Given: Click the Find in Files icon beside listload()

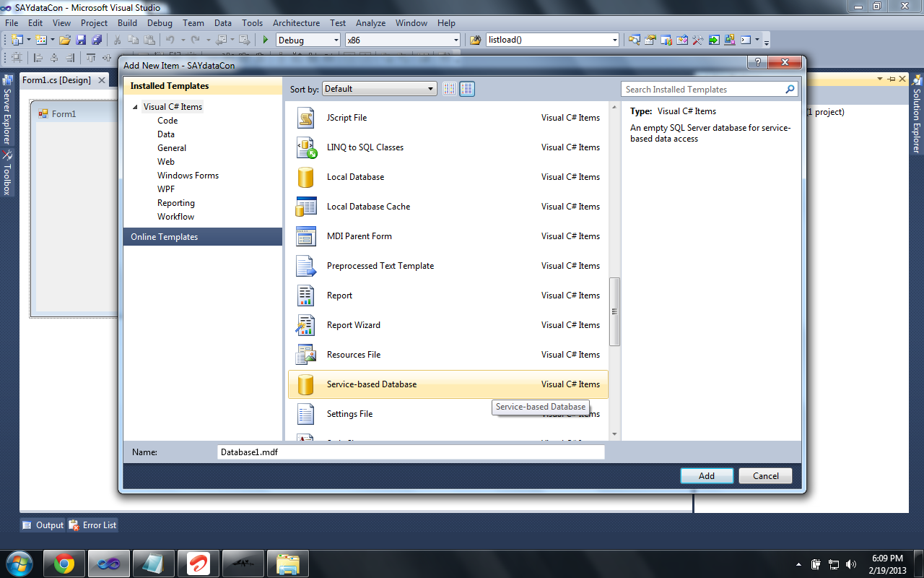Looking at the screenshot, I should tap(475, 40).
